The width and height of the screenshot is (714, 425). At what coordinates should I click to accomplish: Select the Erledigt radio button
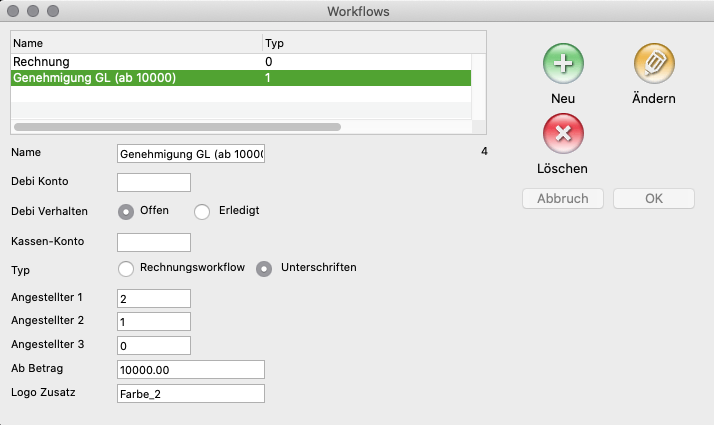(x=202, y=211)
